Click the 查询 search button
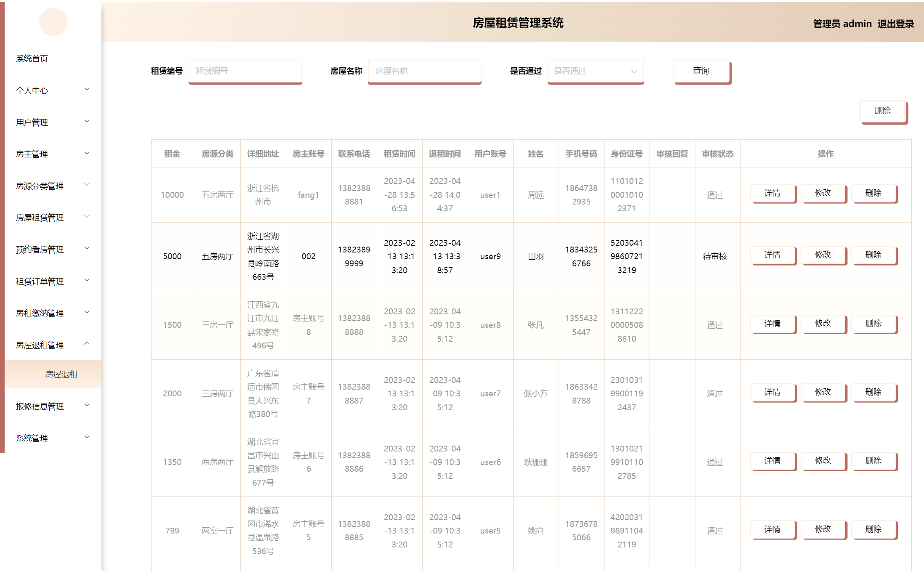Screen dimensions: 924x571 pos(701,71)
